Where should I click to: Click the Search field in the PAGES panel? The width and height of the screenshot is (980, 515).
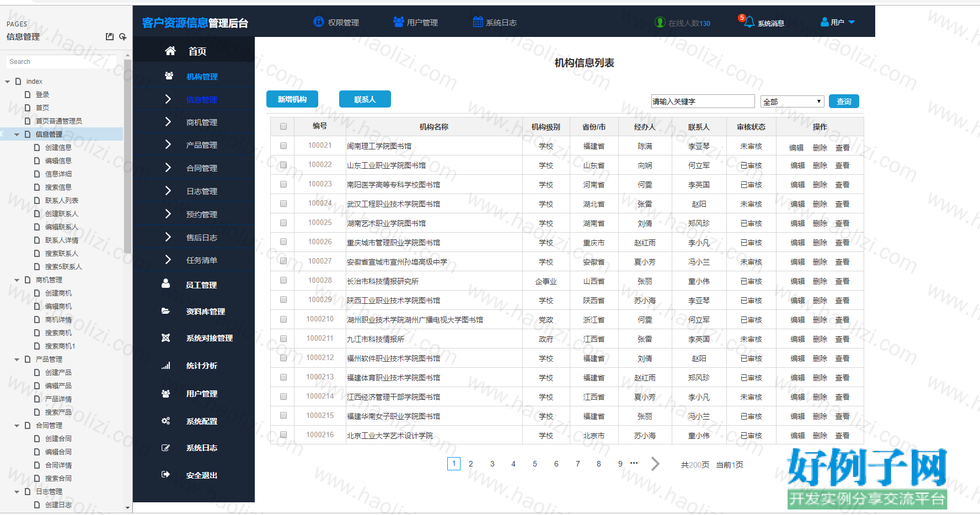[x=61, y=62]
